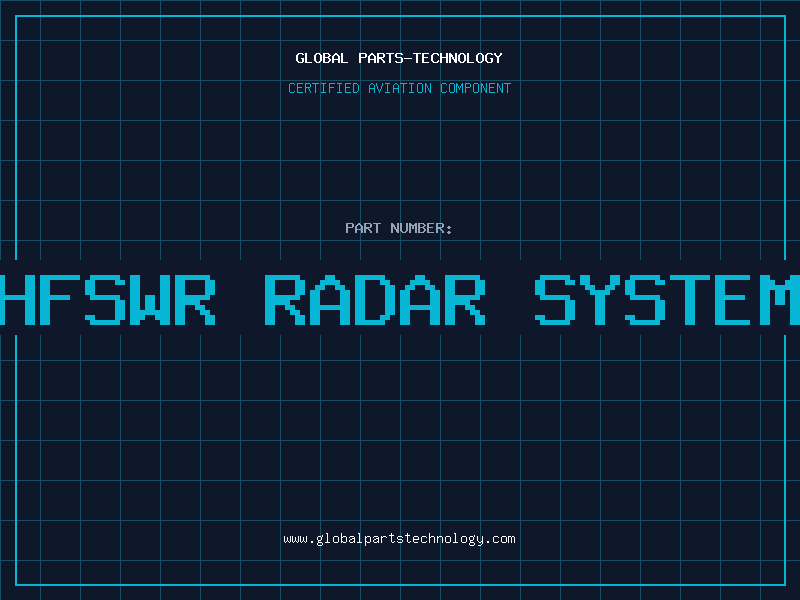Click the PART NUMBER: label

coord(399,228)
